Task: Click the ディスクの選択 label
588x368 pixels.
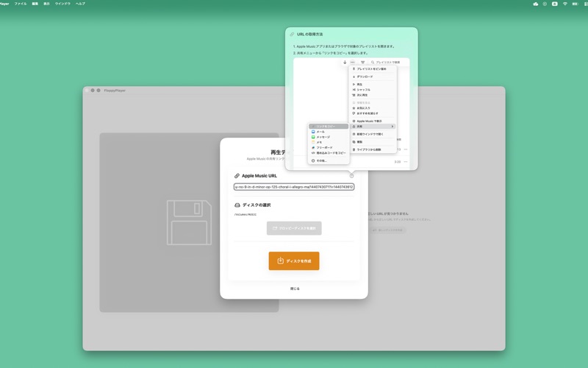Action: (x=257, y=205)
